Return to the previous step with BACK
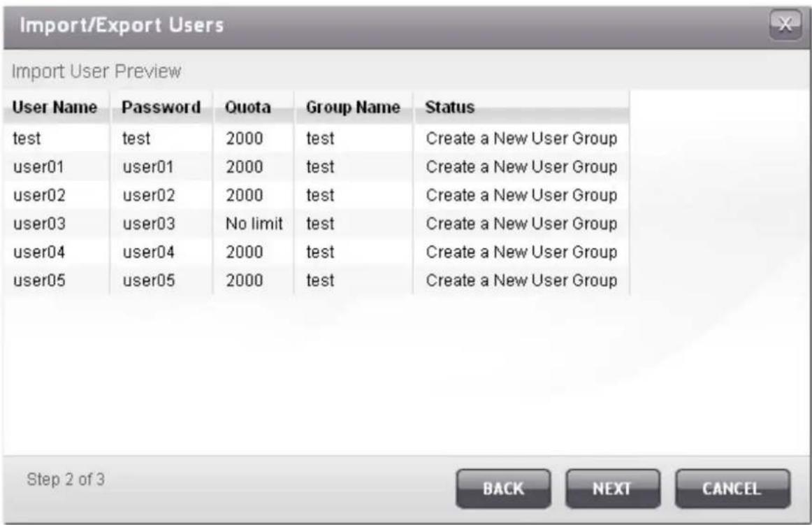 [x=503, y=488]
